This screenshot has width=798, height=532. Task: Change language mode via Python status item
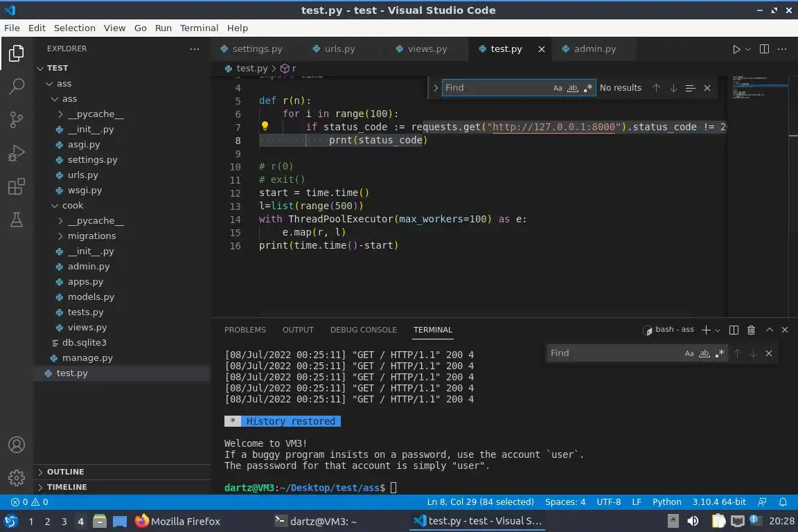(x=666, y=502)
